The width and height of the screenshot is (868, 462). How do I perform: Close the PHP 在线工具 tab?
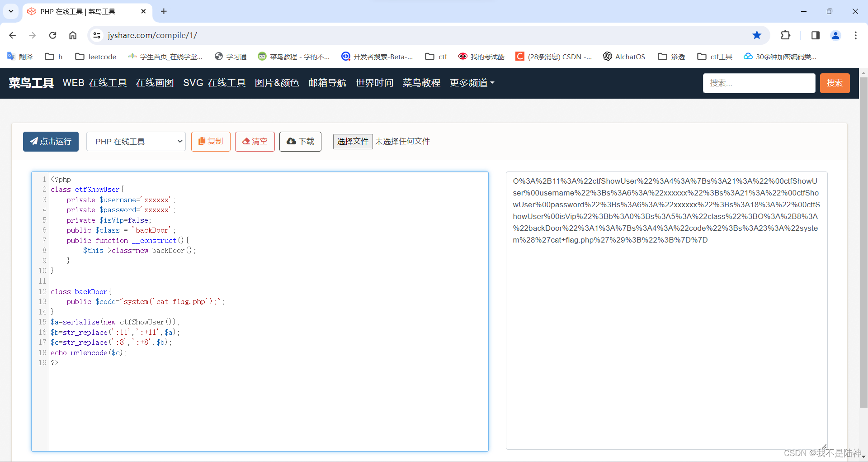[x=143, y=11]
